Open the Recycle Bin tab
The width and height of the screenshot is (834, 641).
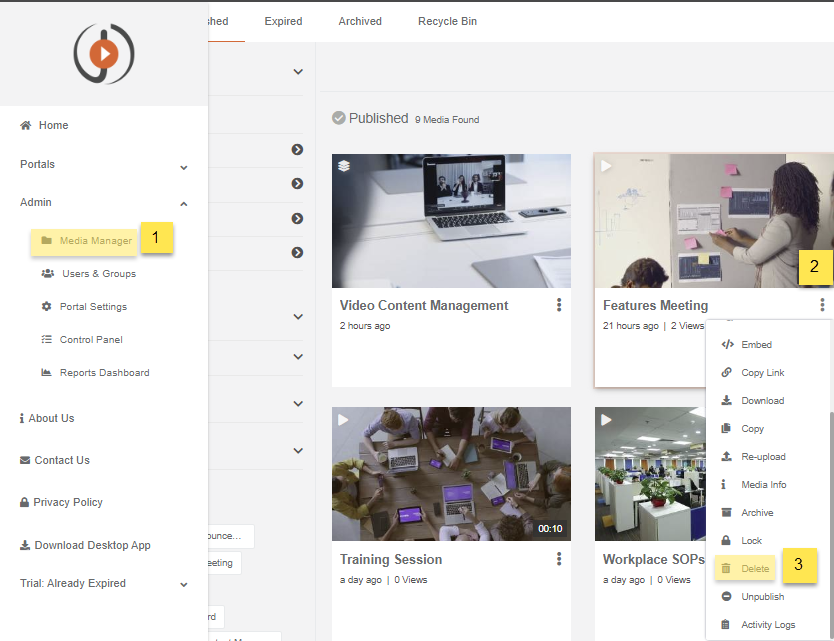click(x=447, y=21)
